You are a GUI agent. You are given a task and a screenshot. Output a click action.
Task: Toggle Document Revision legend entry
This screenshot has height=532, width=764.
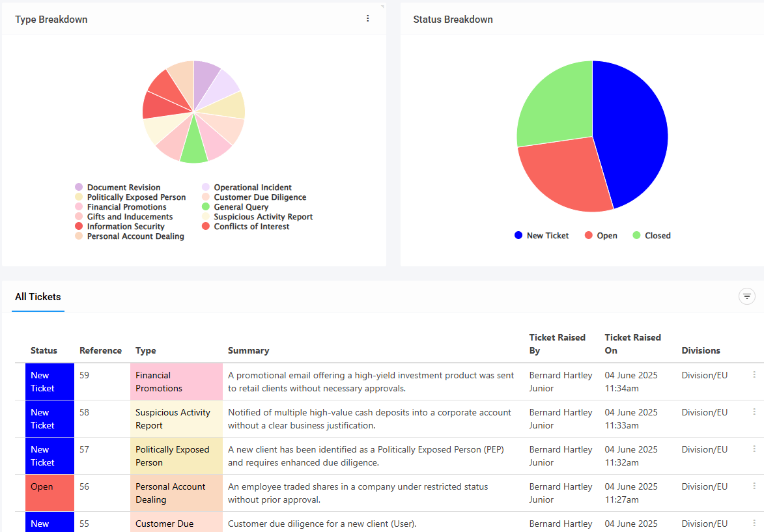pyautogui.click(x=117, y=188)
